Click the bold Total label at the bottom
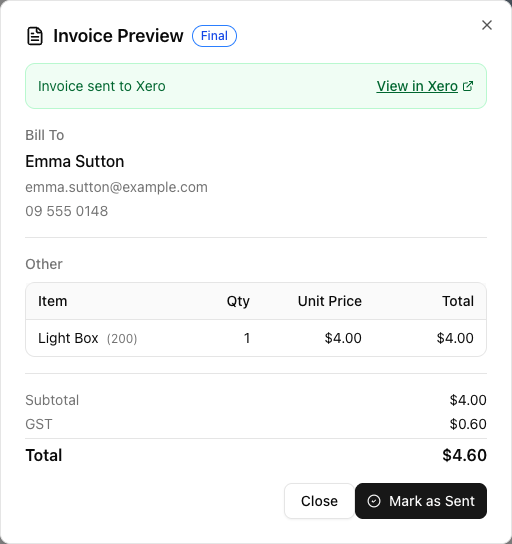 pos(44,455)
